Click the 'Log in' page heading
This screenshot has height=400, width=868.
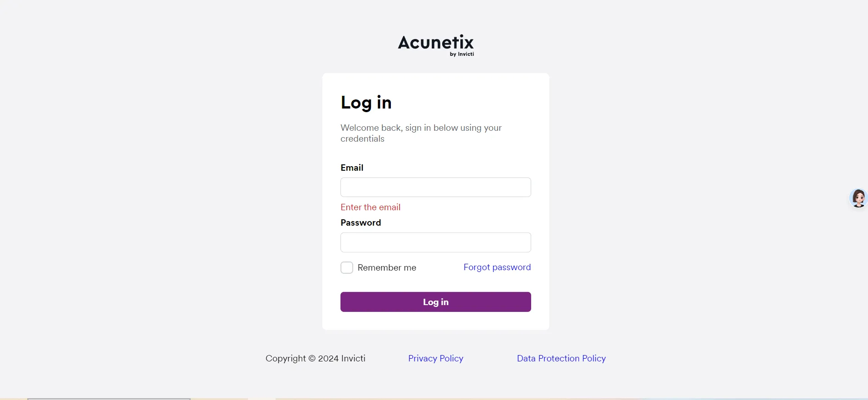point(366,103)
